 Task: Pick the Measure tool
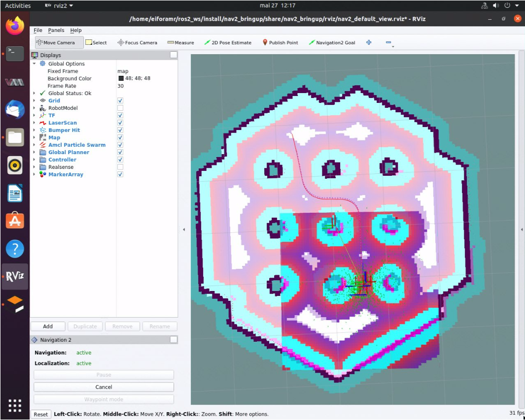pyautogui.click(x=180, y=43)
